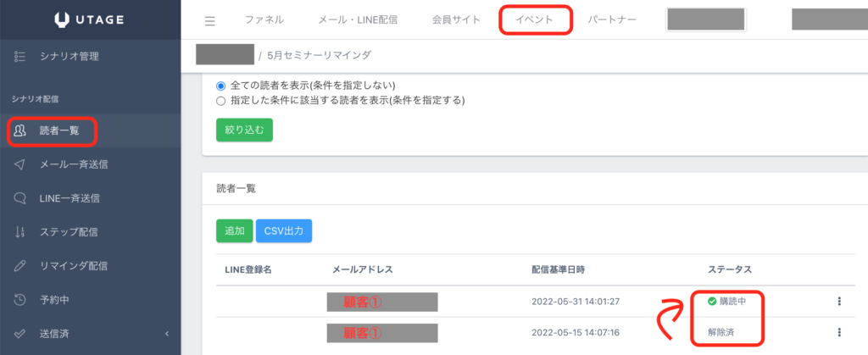Click the LINE一斉送信 speech bubble icon

tap(20, 198)
